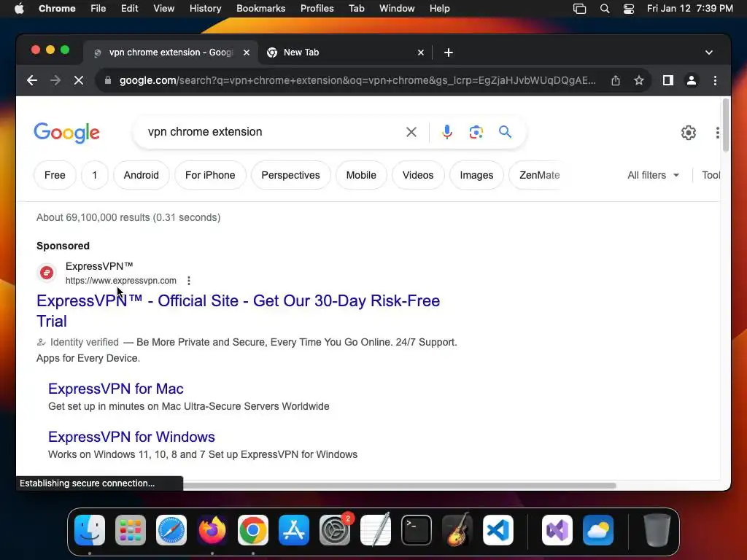Click the address bar URL

pos(357,80)
